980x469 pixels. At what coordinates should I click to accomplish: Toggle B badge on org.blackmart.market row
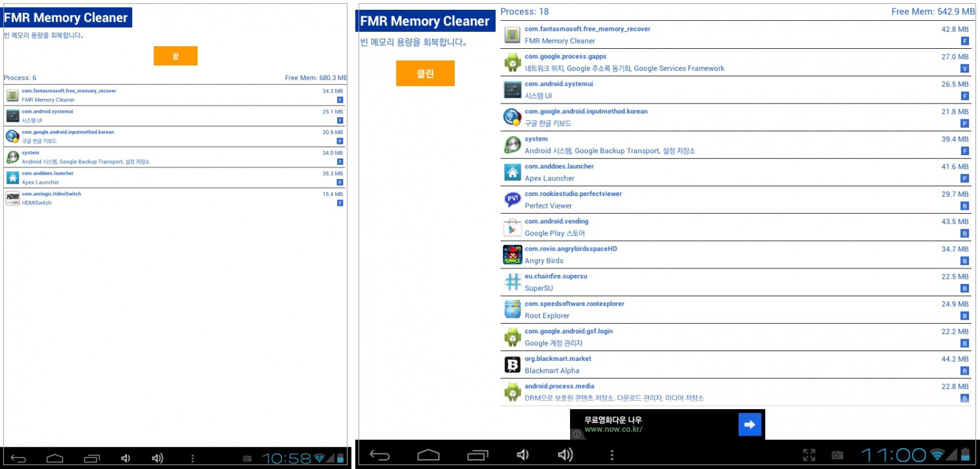(x=964, y=371)
